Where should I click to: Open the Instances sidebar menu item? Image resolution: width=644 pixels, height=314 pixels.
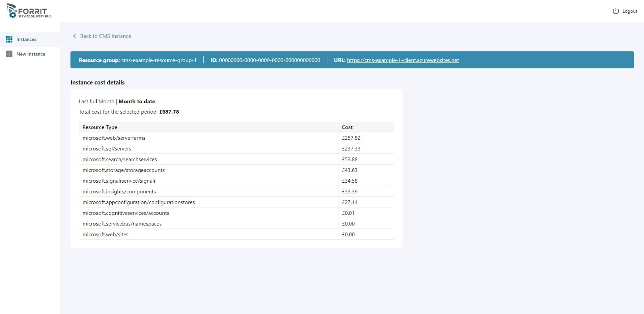tap(26, 39)
